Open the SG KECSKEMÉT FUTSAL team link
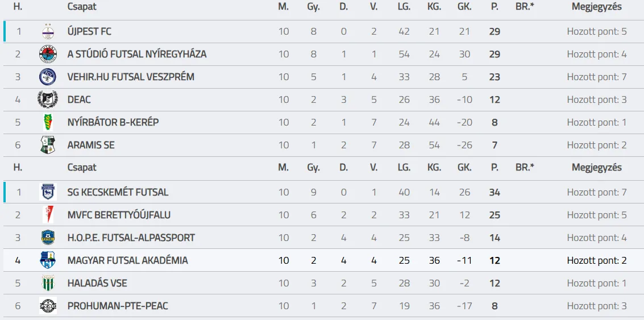Viewport: 644px width, 320px height. tap(118, 192)
